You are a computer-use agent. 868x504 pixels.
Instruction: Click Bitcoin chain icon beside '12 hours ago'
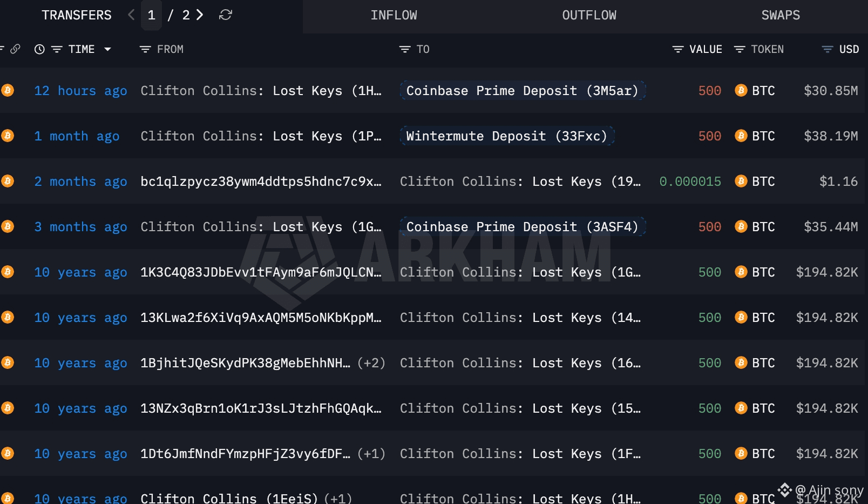(x=7, y=90)
